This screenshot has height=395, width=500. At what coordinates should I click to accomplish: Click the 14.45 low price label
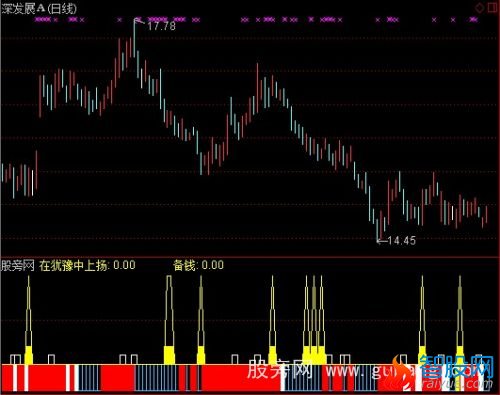click(402, 240)
